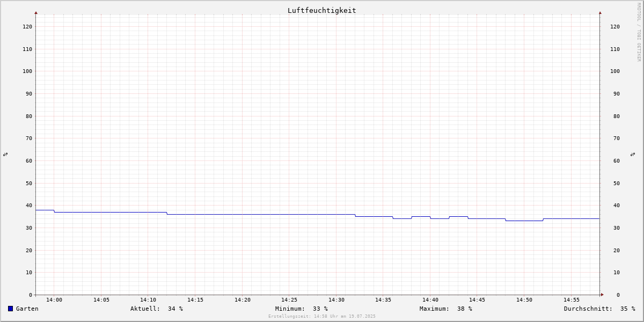Click the 14:50 time axis label
The height and width of the screenshot is (322, 644).
pos(524,300)
